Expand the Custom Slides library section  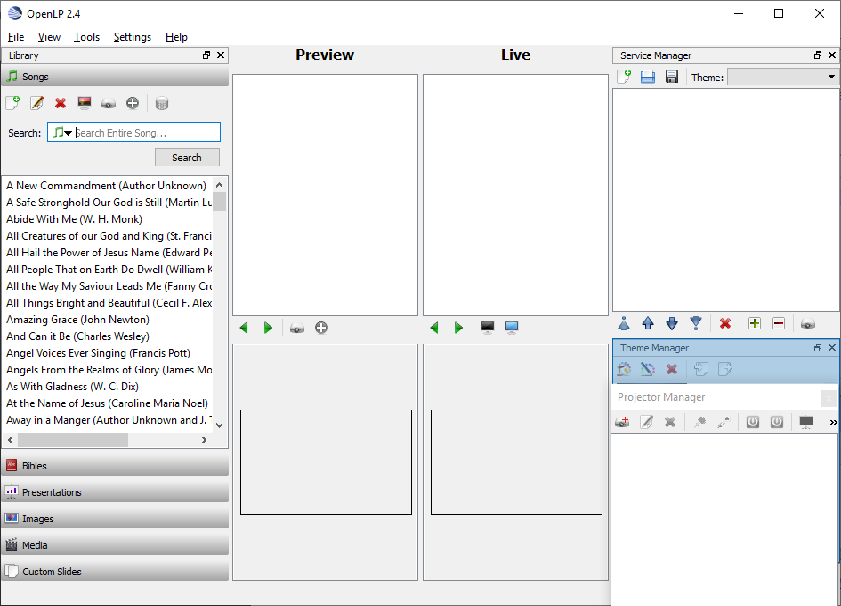click(x=115, y=571)
